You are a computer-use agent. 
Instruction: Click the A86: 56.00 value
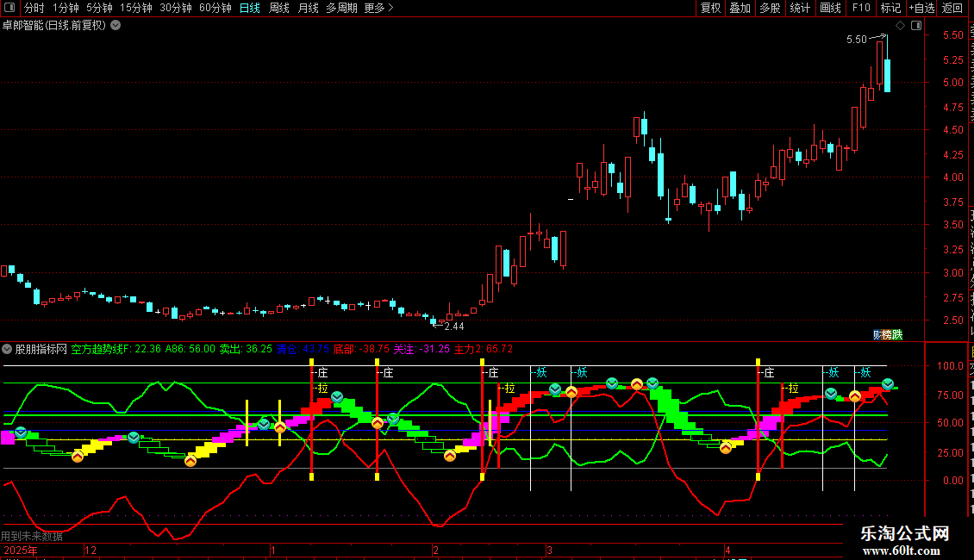190,349
